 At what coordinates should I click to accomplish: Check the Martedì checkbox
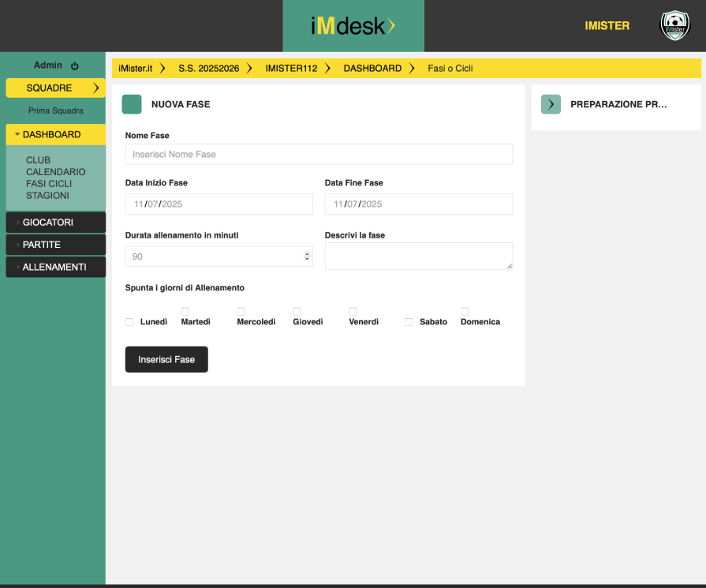pos(185,311)
